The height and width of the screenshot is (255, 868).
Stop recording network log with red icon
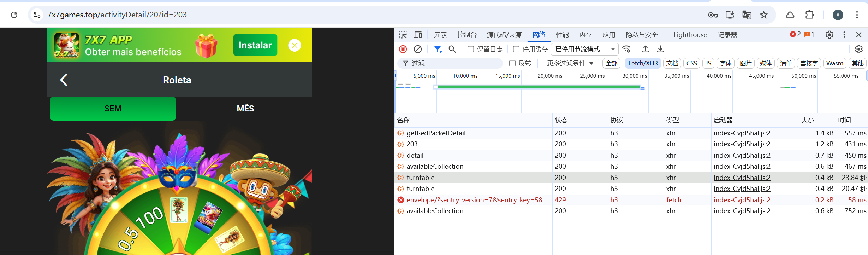403,49
